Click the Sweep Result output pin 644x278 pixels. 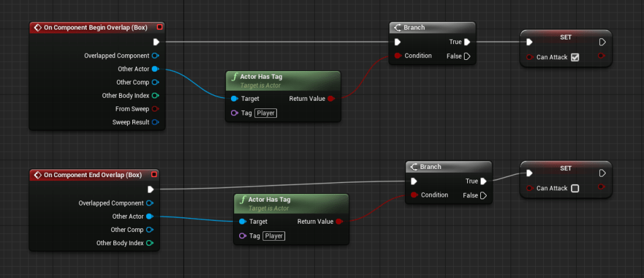[x=155, y=122]
